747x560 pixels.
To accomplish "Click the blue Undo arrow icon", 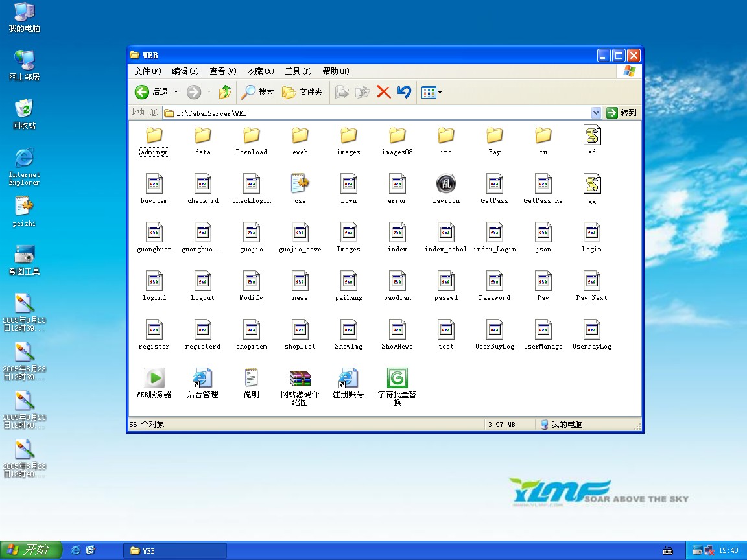I will (x=404, y=92).
